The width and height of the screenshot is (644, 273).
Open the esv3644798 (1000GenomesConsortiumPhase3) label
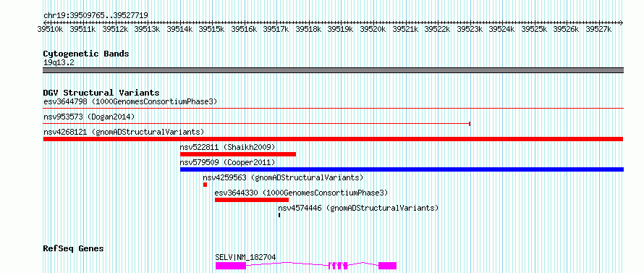130,101
